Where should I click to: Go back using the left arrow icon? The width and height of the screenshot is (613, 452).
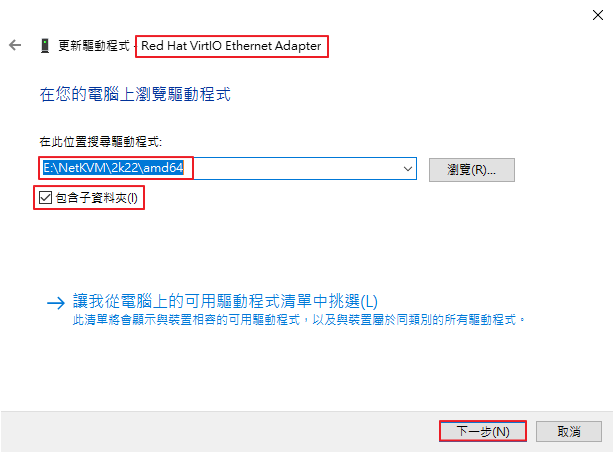click(x=15, y=45)
